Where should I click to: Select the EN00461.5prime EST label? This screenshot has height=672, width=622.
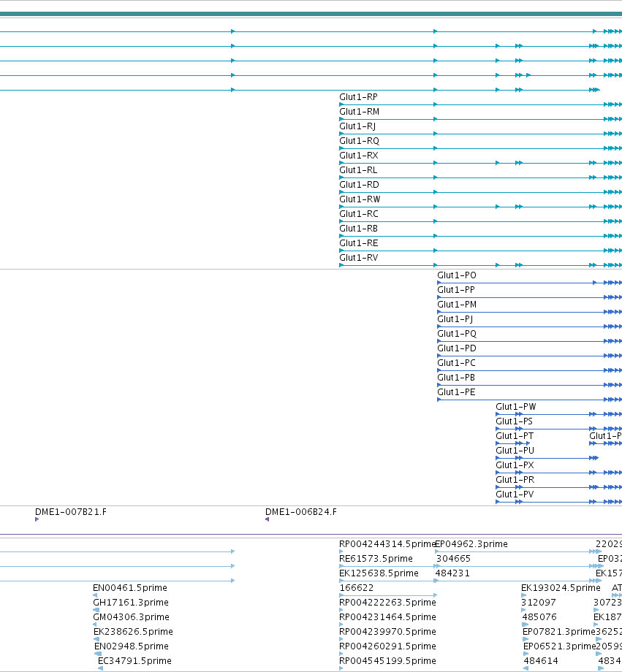click(x=130, y=587)
